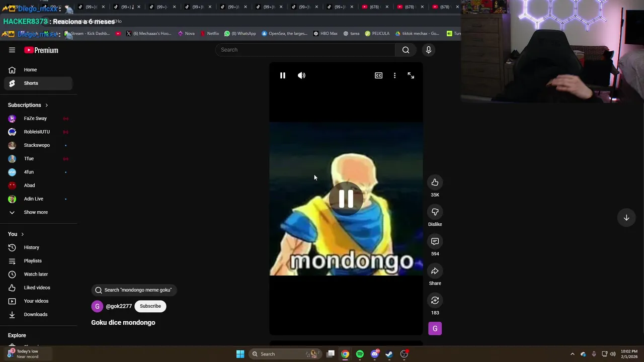Open the comments (594)

pyautogui.click(x=435, y=241)
